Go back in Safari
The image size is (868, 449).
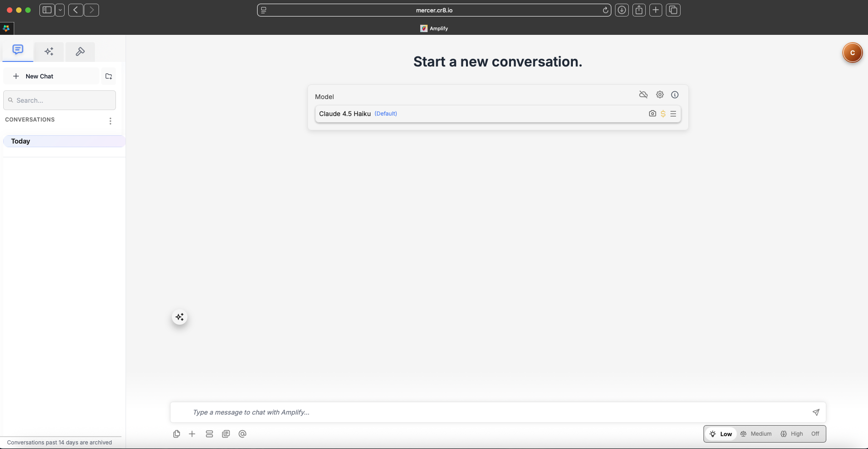coord(76,10)
